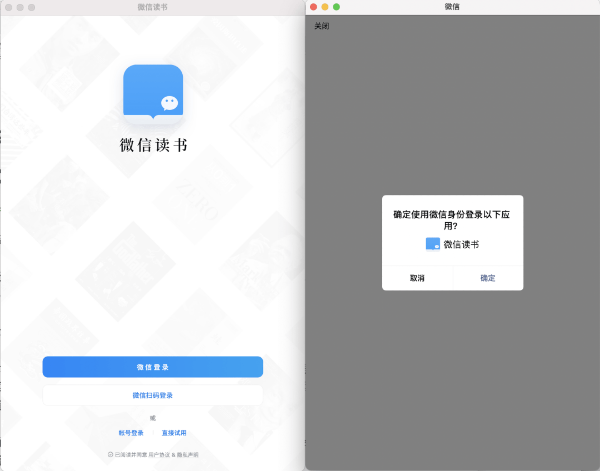Zoom the 微信 window with the green button
Screen dimensions: 600x471
point(336,7)
